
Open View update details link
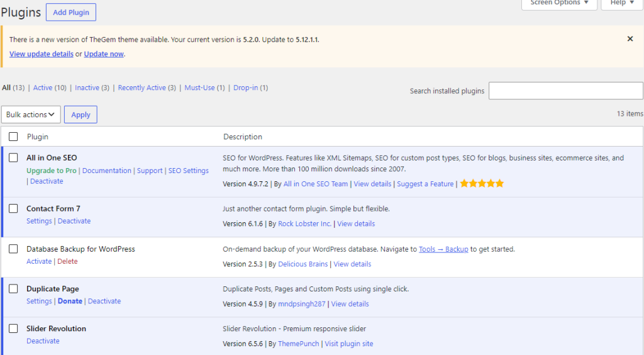pyautogui.click(x=42, y=54)
